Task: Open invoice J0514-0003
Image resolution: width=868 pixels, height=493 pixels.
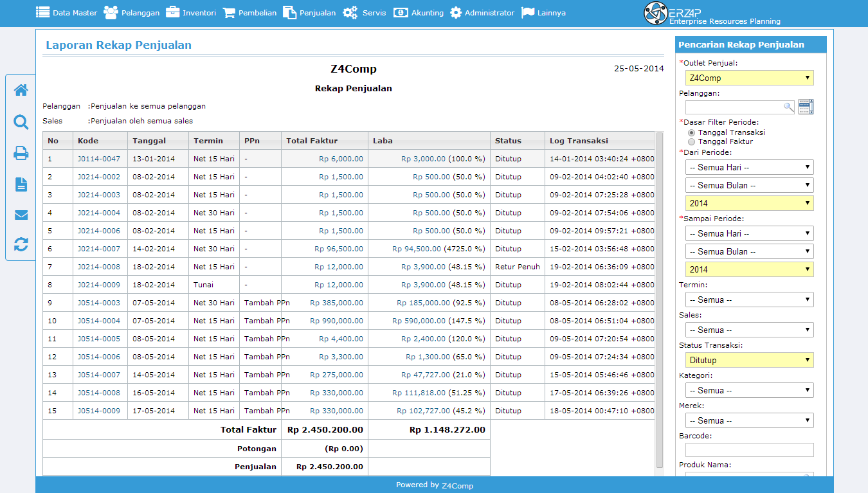Action: [x=99, y=303]
